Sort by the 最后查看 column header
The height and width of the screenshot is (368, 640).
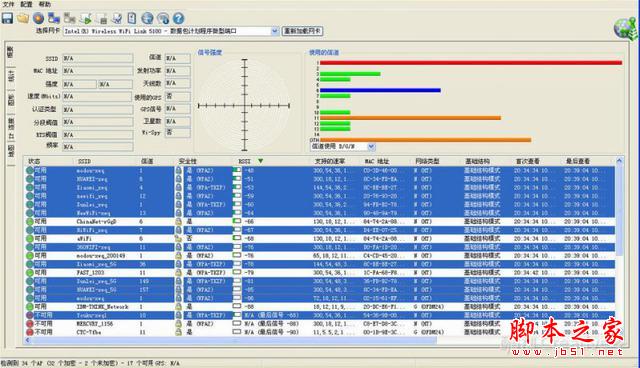pyautogui.click(x=578, y=162)
